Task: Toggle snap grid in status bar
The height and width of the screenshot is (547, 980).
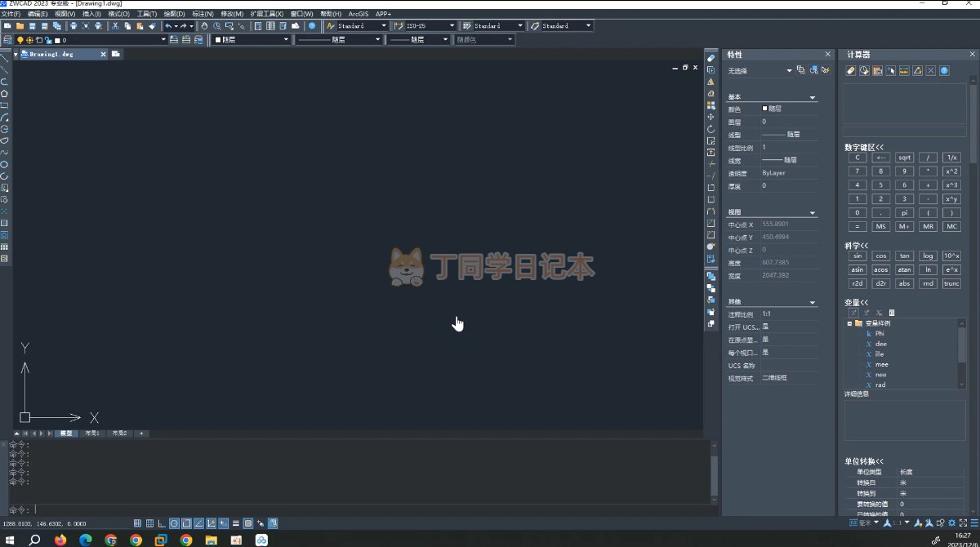Action: point(137,523)
